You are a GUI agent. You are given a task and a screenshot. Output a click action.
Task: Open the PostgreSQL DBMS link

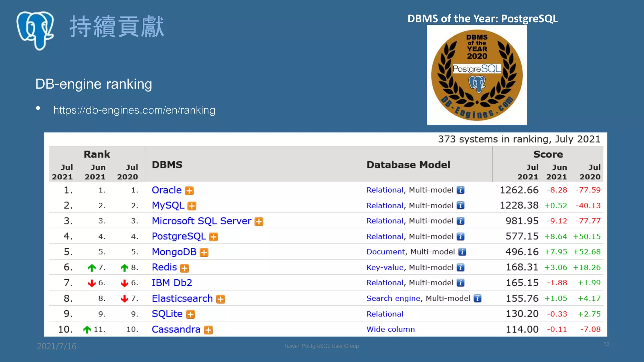tap(179, 236)
